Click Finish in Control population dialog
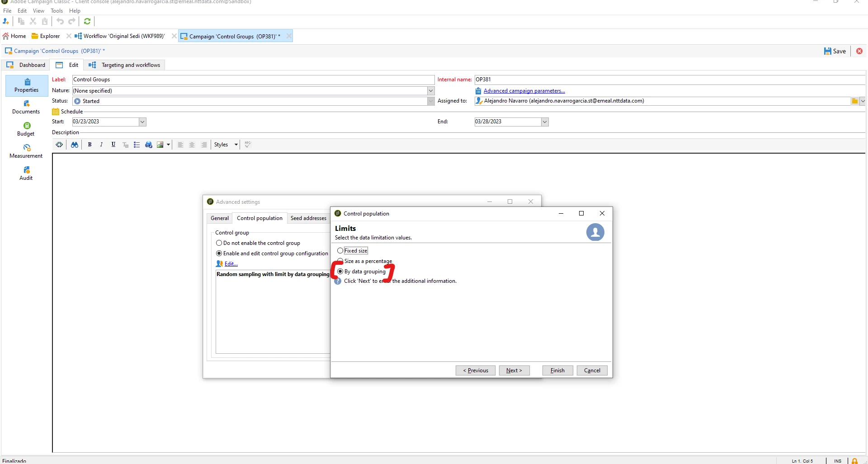Viewport: 868px width, 464px height. (557, 370)
